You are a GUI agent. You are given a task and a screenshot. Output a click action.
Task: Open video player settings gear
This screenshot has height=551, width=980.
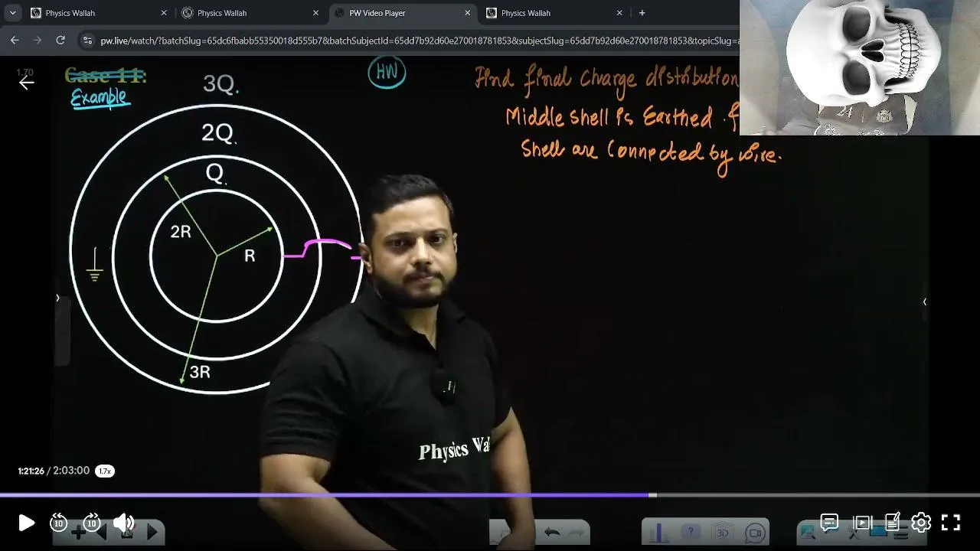pos(921,523)
